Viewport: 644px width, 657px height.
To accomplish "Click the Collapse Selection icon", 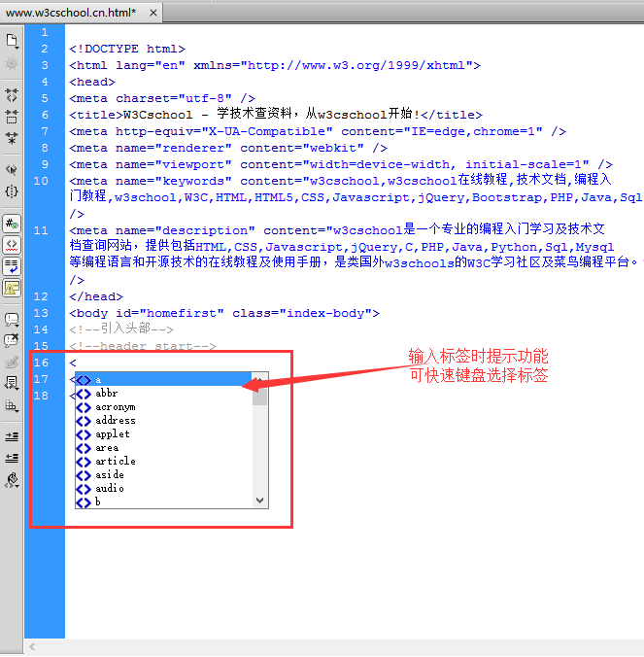I will [12, 117].
